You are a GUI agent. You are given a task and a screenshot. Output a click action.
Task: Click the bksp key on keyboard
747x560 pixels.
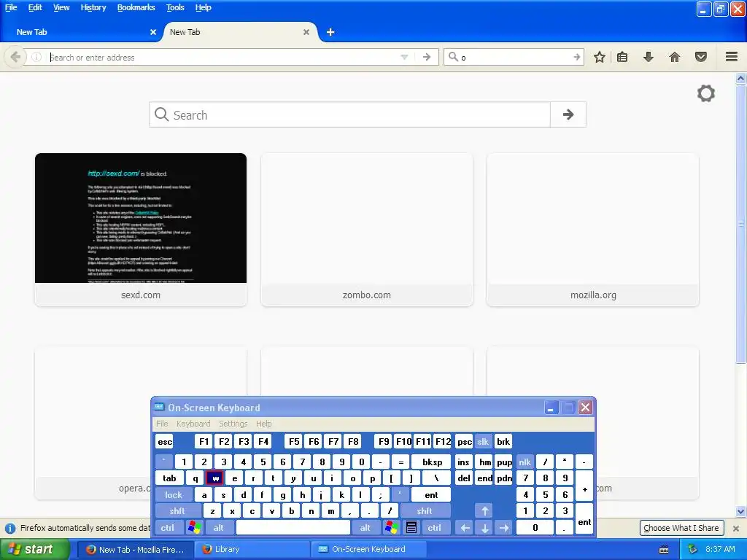(432, 462)
